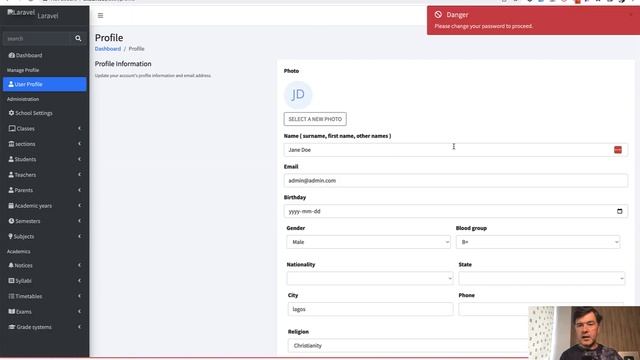The width and height of the screenshot is (640, 360).
Task: Click the Birthday date field
Action: [x=456, y=211]
